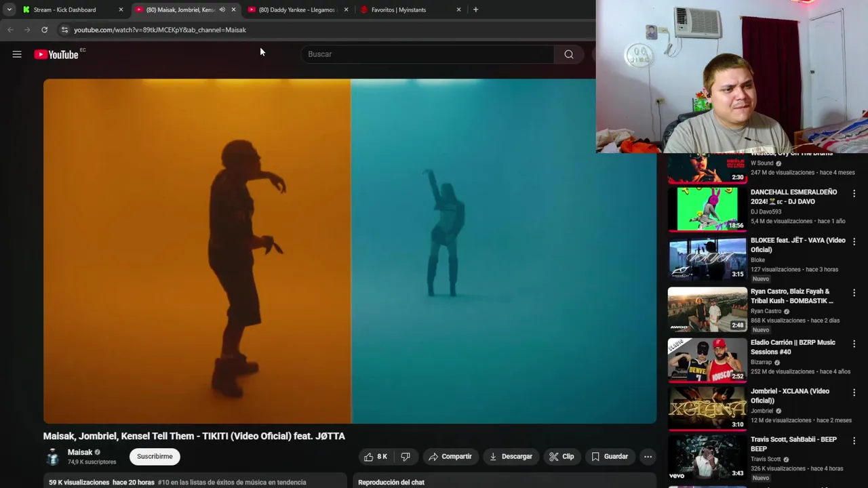Expand description at 59 K visualizaciones text
The height and width of the screenshot is (488, 868).
click(x=79, y=483)
